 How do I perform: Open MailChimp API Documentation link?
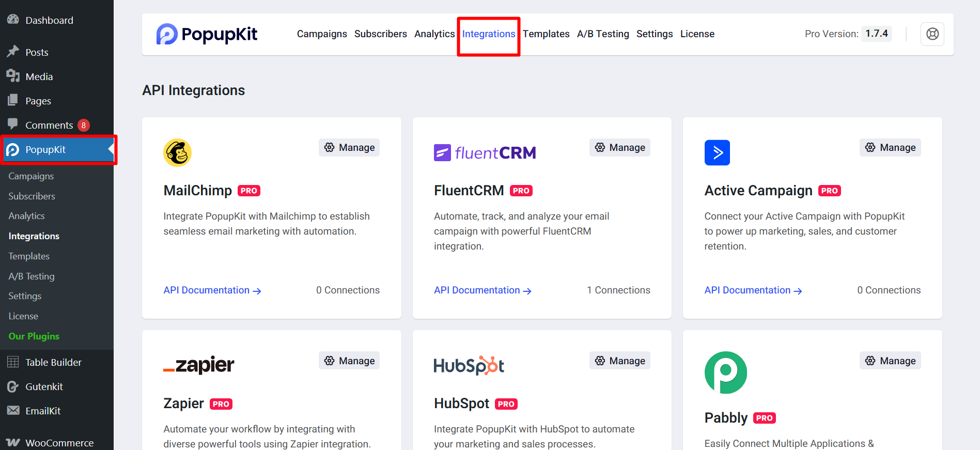(212, 290)
